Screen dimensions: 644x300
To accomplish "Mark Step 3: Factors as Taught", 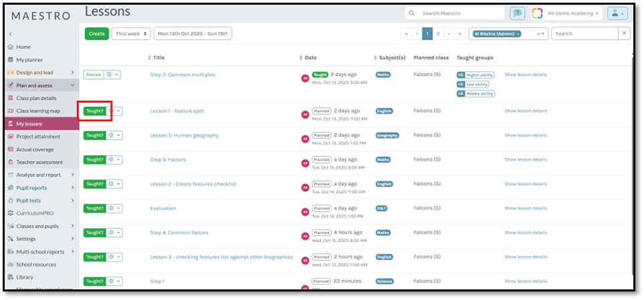I will pos(94,160).
